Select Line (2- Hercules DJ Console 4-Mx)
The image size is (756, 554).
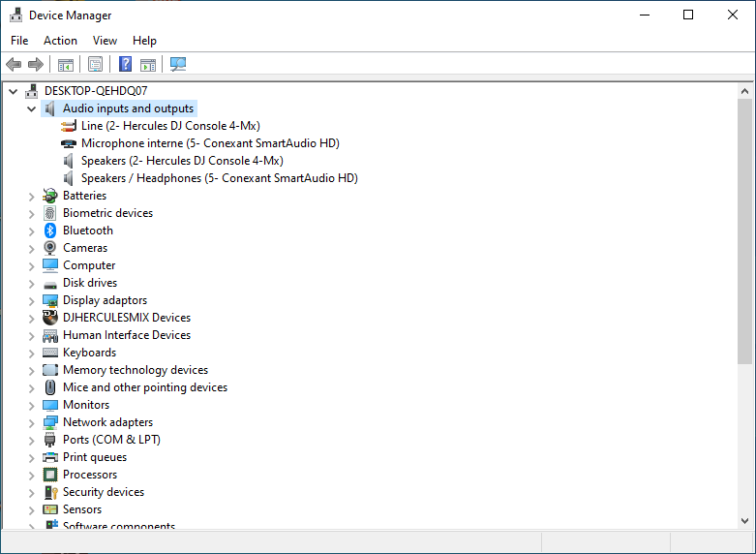[x=170, y=126]
